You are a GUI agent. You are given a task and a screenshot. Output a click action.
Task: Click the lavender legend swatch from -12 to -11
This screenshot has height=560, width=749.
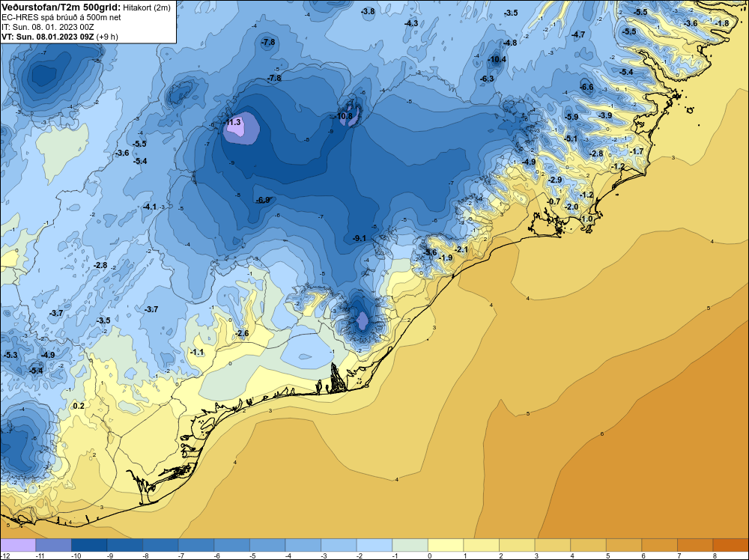(x=18, y=545)
